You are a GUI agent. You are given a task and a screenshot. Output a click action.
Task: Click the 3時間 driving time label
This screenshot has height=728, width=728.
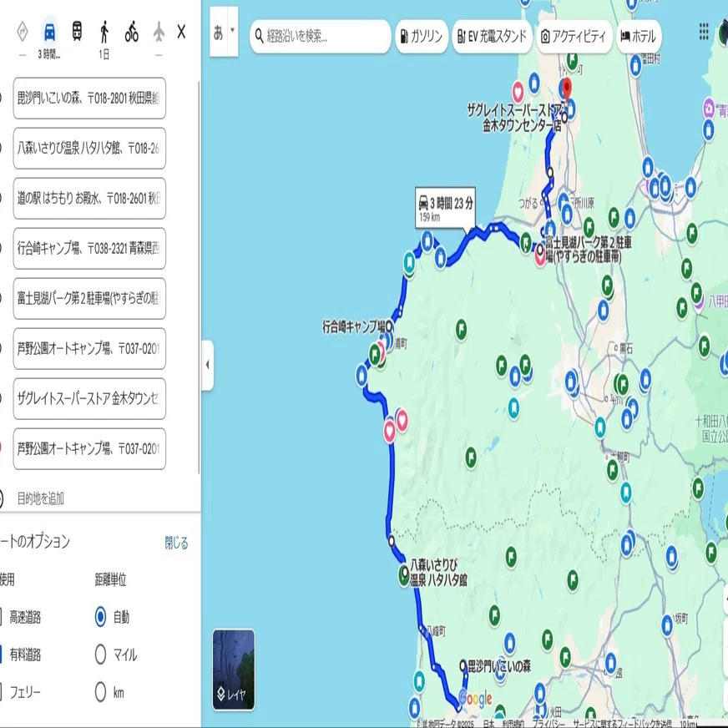[x=49, y=54]
